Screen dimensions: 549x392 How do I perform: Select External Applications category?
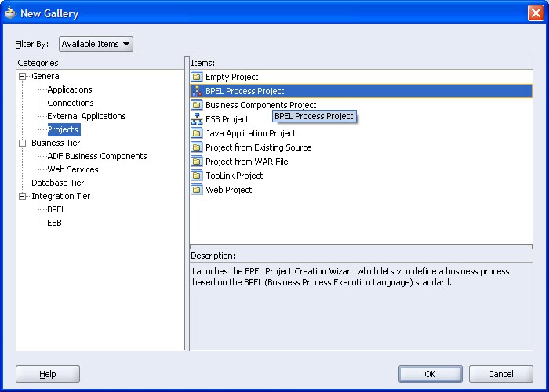coord(86,116)
